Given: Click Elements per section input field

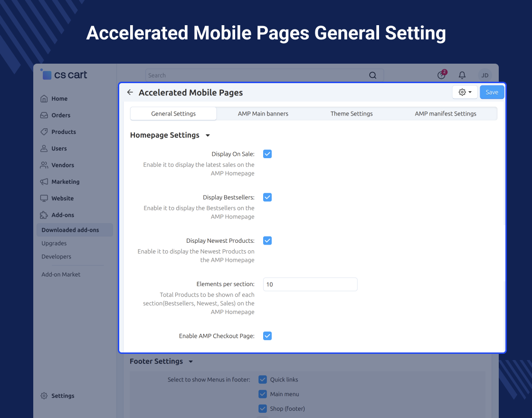Looking at the screenshot, I should (310, 285).
